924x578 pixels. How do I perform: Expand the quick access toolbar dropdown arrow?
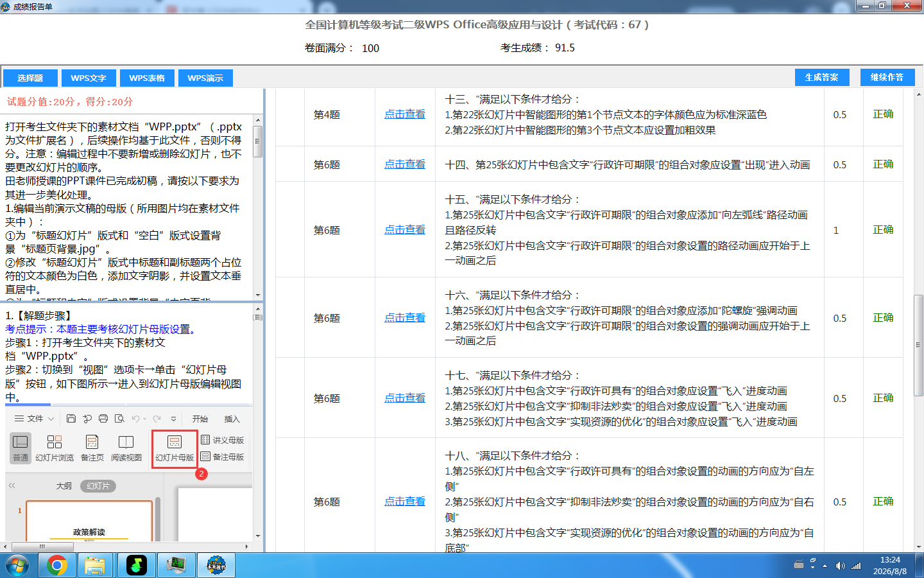tap(173, 419)
